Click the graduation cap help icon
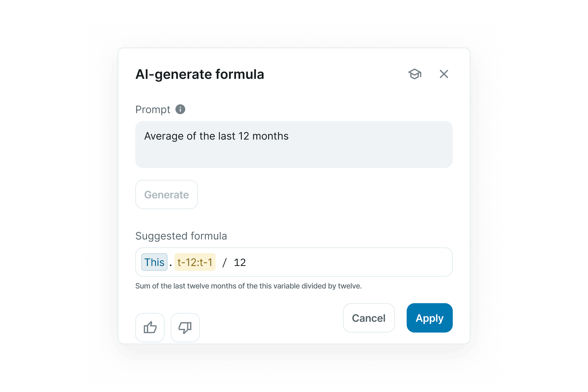The height and width of the screenshot is (392, 588). [415, 74]
